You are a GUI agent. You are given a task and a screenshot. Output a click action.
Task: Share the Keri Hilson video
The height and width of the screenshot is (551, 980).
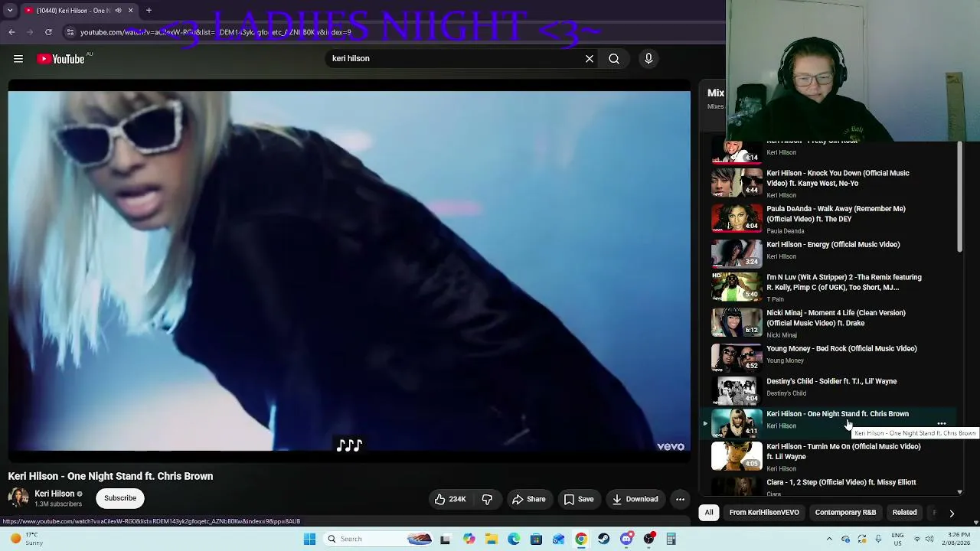point(528,500)
